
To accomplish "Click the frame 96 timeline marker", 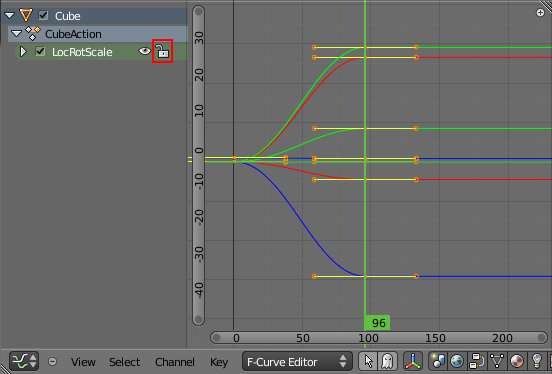I will tap(377, 323).
